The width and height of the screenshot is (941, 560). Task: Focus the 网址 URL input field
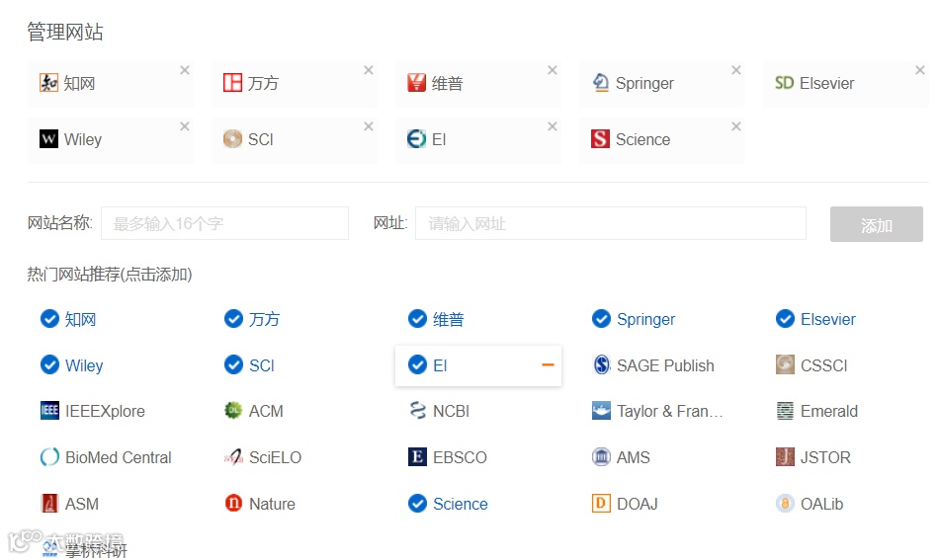610,223
